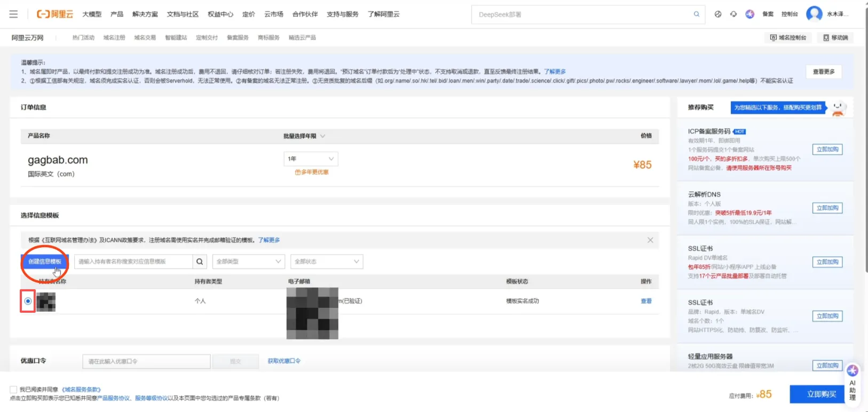This screenshot has width=868, height=412.
Task: Click the template search magnifier button
Action: [x=200, y=262]
